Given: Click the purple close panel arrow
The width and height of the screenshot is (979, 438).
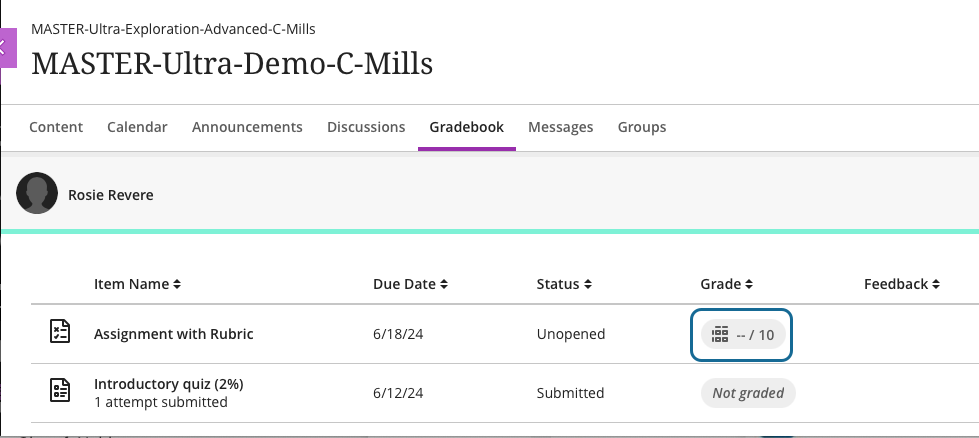Looking at the screenshot, I should [x=6, y=47].
